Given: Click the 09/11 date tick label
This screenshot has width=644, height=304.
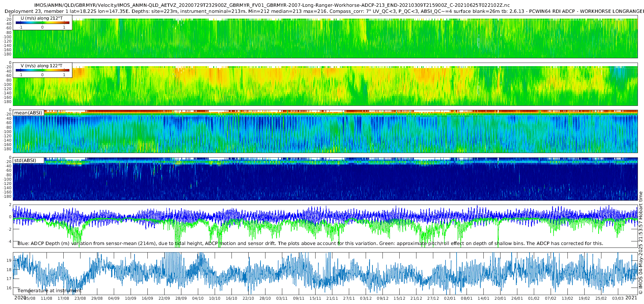Looking at the screenshot, I should (298, 298).
